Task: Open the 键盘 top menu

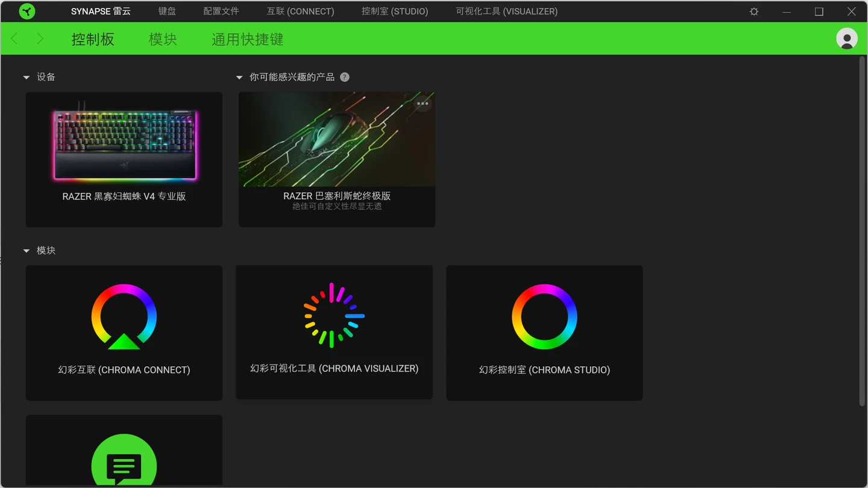Action: [x=167, y=11]
